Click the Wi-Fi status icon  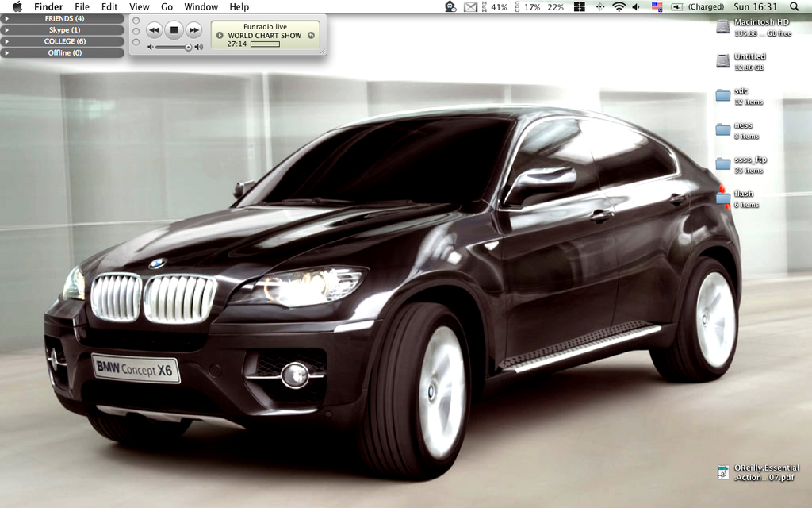click(619, 6)
